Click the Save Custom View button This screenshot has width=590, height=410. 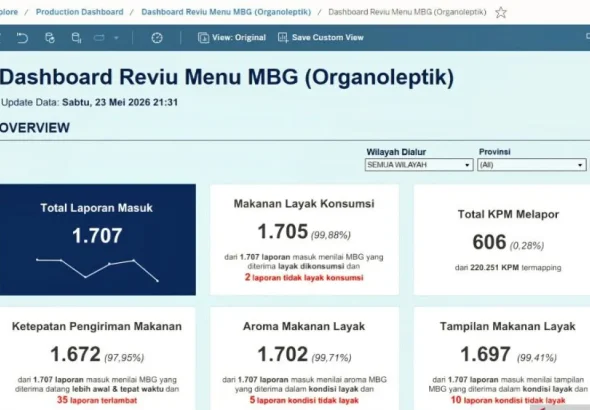point(321,38)
